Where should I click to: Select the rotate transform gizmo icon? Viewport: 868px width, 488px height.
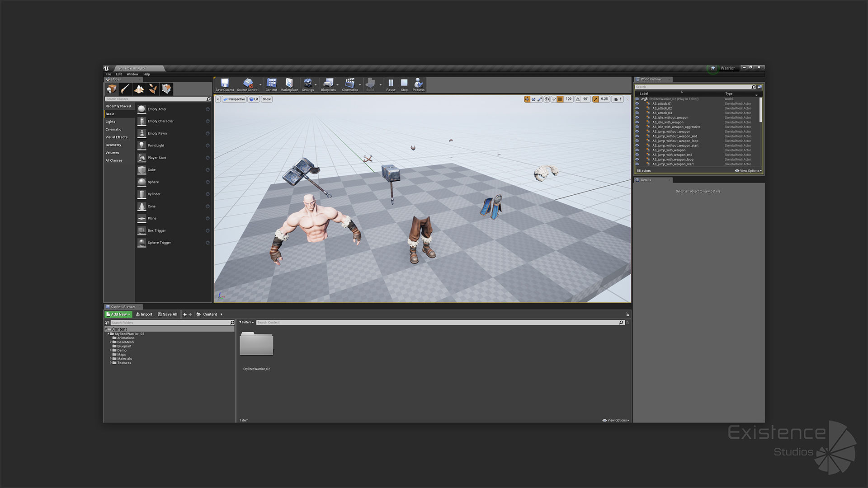(533, 99)
